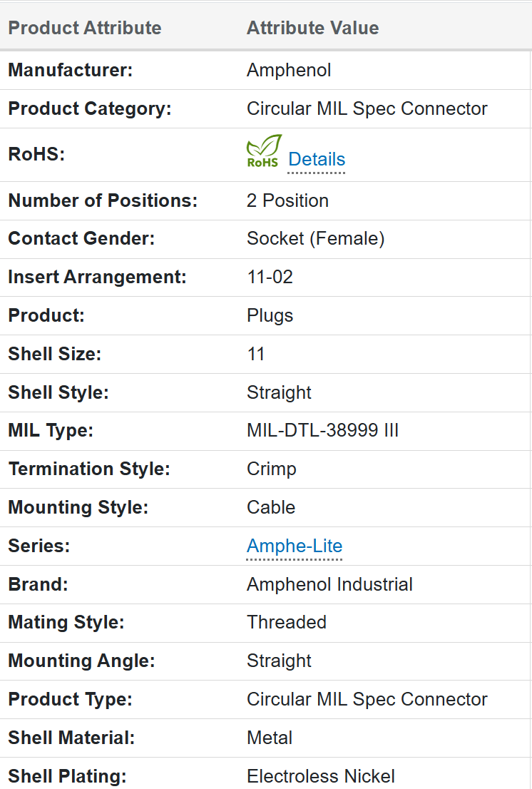Open the Amphe-Lite series link

click(x=294, y=546)
